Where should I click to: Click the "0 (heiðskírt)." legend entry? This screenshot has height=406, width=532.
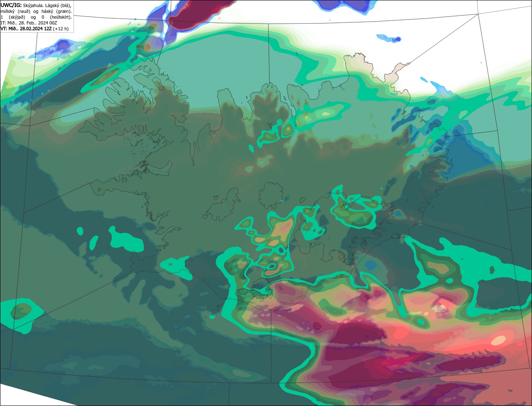tap(57, 17)
